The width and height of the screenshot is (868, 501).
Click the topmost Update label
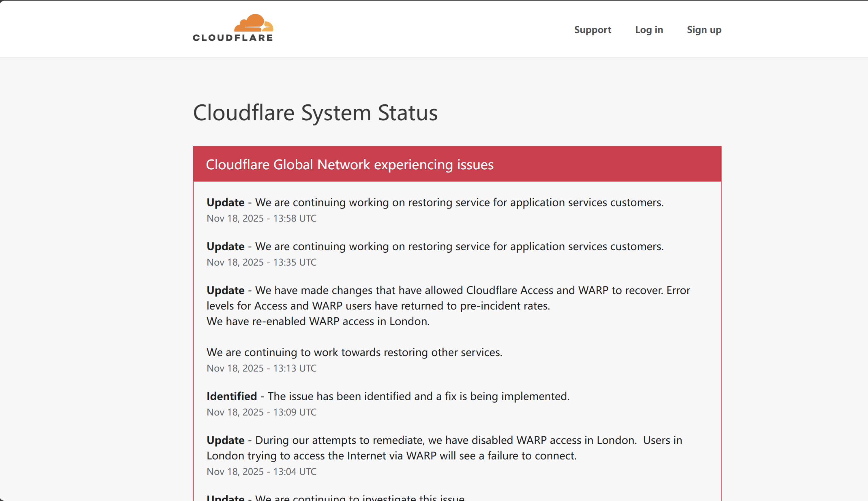[225, 202]
